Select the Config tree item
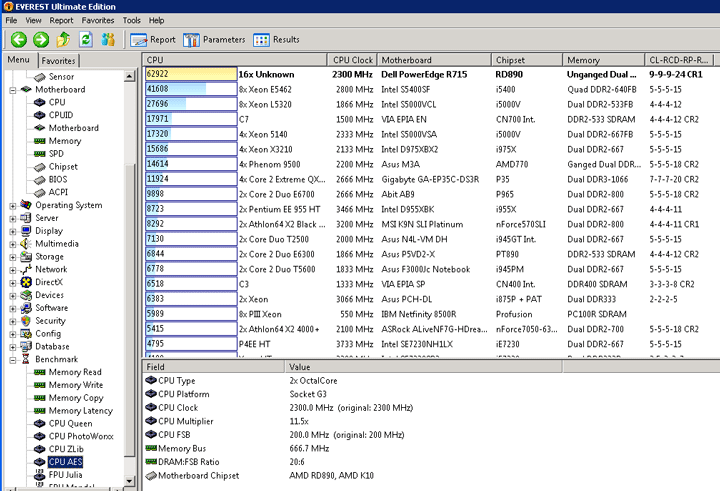720x491 pixels. 48,334
